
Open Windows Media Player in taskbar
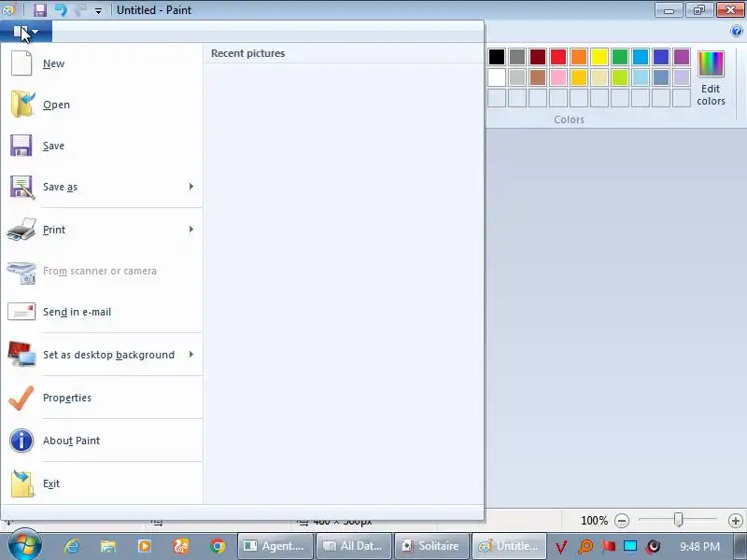click(145, 546)
